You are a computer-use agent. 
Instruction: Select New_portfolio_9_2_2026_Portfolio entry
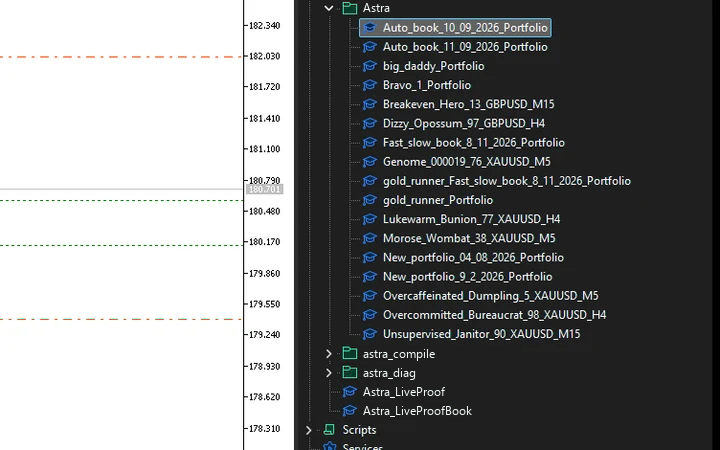(x=467, y=277)
